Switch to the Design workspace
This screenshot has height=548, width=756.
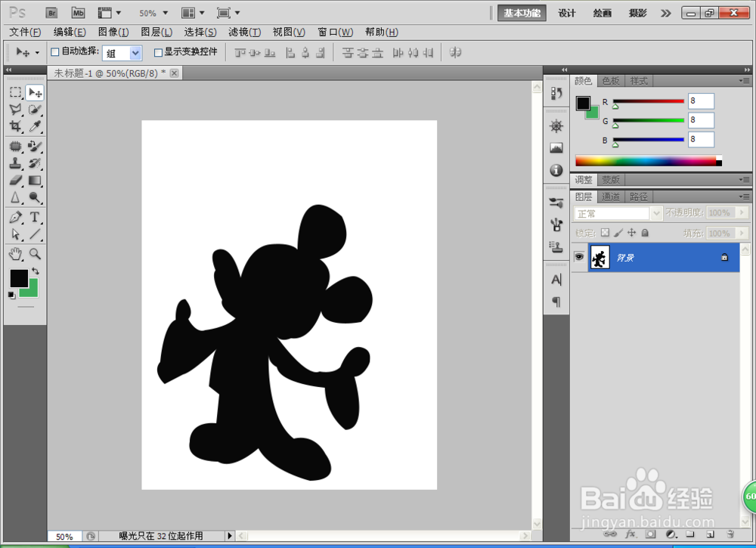tap(567, 13)
